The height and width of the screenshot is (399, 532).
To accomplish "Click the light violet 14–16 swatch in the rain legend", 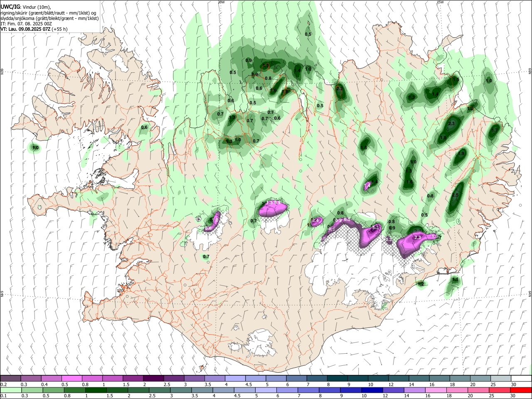I will (x=414, y=390).
